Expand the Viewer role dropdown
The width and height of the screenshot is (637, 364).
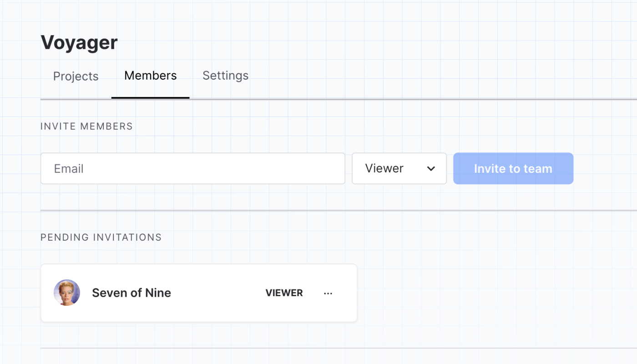coord(399,169)
